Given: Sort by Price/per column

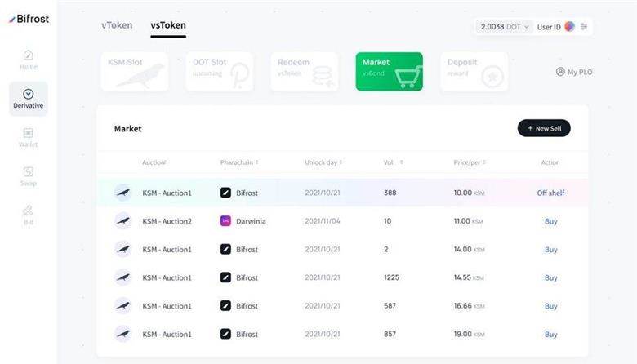Looking at the screenshot, I should tap(470, 162).
